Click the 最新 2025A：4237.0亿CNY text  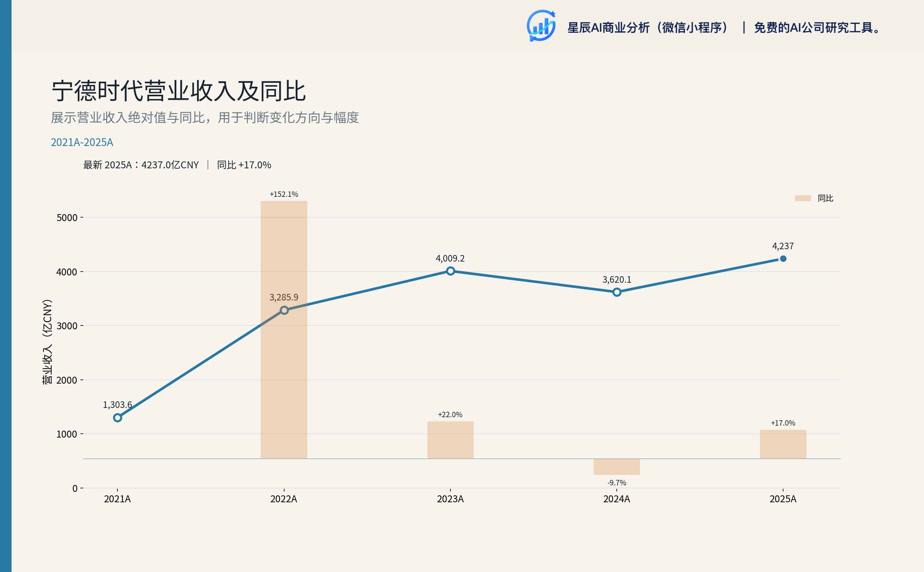pos(141,165)
